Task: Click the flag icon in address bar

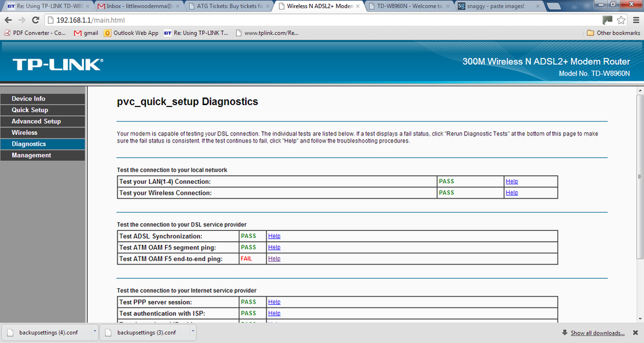Action: click(x=607, y=20)
